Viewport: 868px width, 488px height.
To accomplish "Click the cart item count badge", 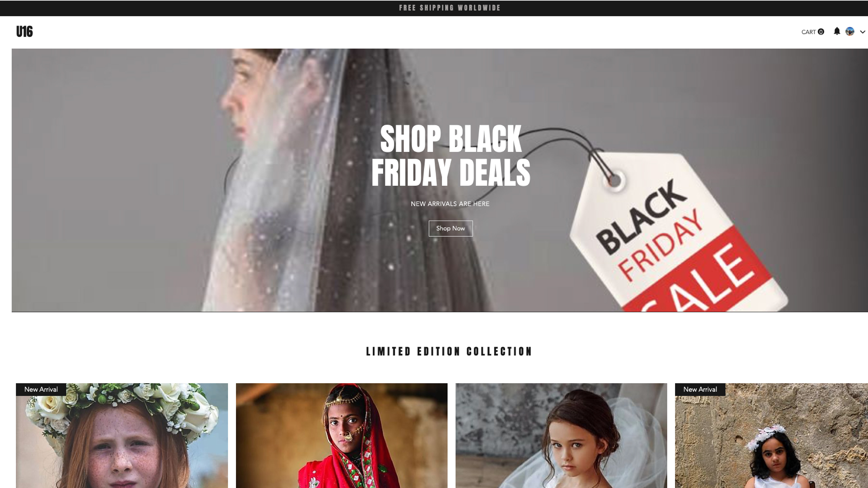I will coord(821,32).
